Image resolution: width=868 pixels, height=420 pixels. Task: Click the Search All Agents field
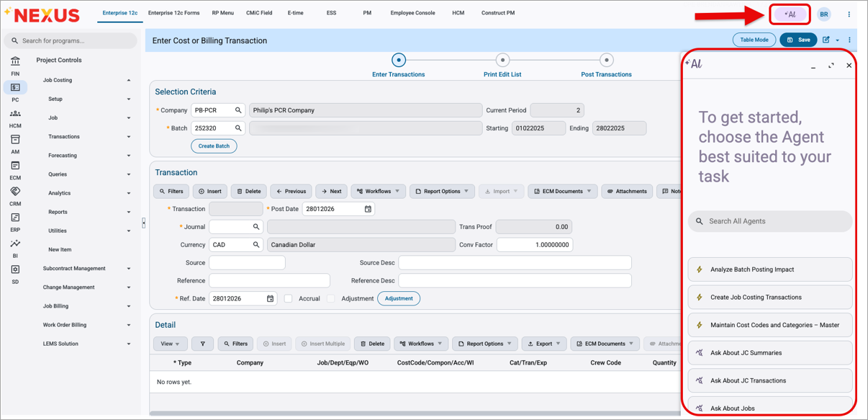click(x=770, y=221)
